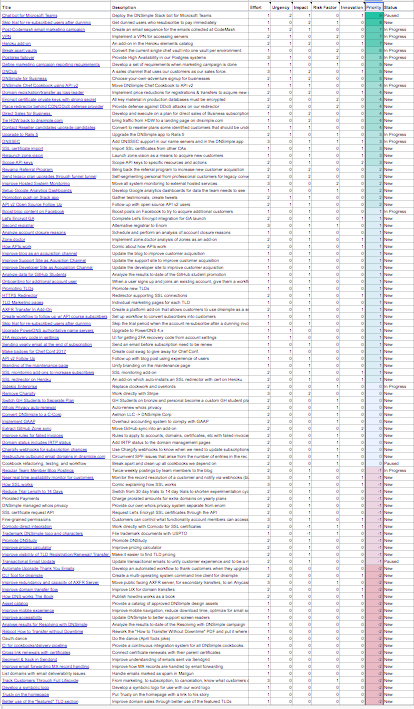This screenshot has width=414, height=709.
Task: Select the 'Description' column header cell
Action: 179,8
